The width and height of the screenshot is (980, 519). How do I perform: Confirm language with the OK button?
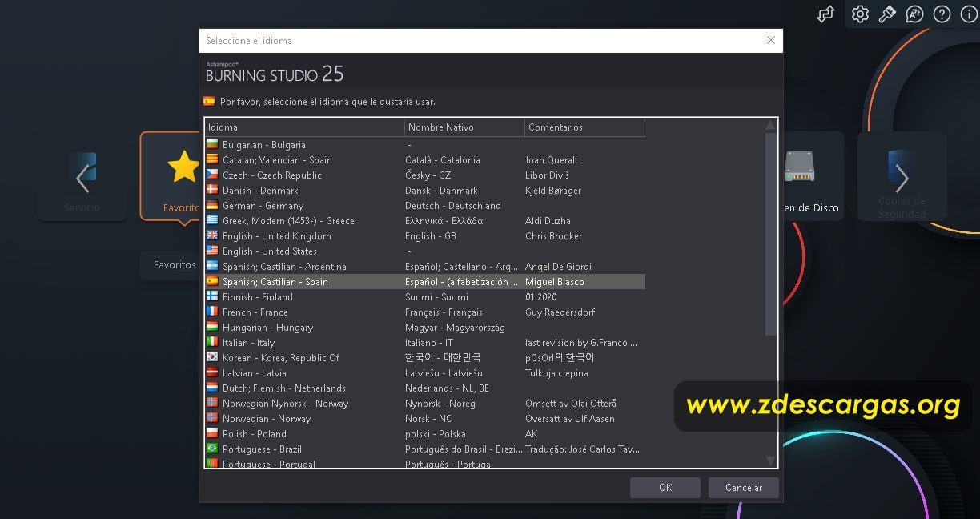pyautogui.click(x=665, y=488)
